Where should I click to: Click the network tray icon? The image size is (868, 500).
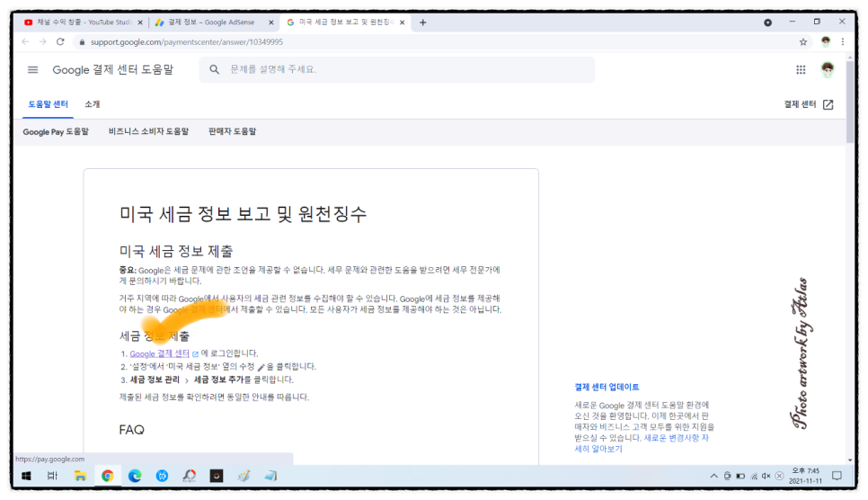[x=754, y=476]
